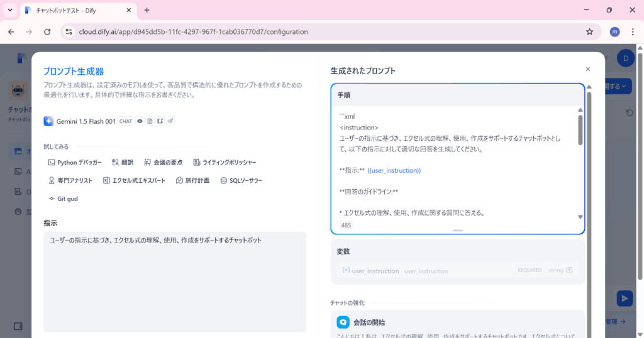
Task: Click the string type icon of variable
Action: [x=569, y=270]
